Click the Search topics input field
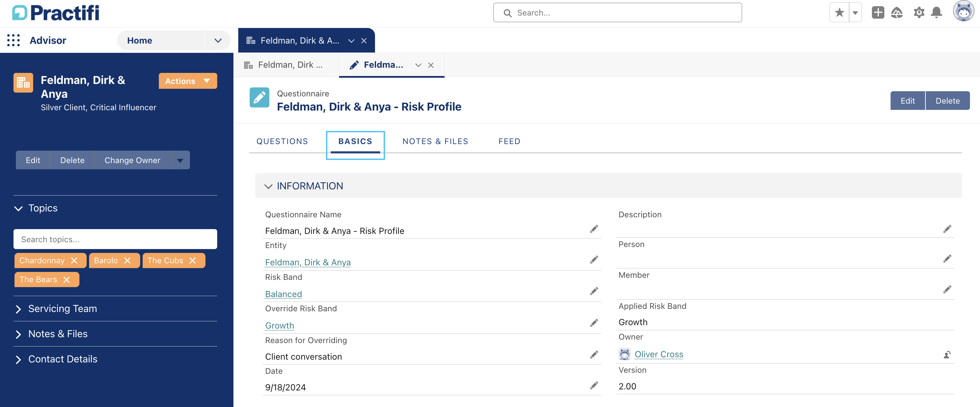Screen dimensions: 980x407 coord(115,239)
